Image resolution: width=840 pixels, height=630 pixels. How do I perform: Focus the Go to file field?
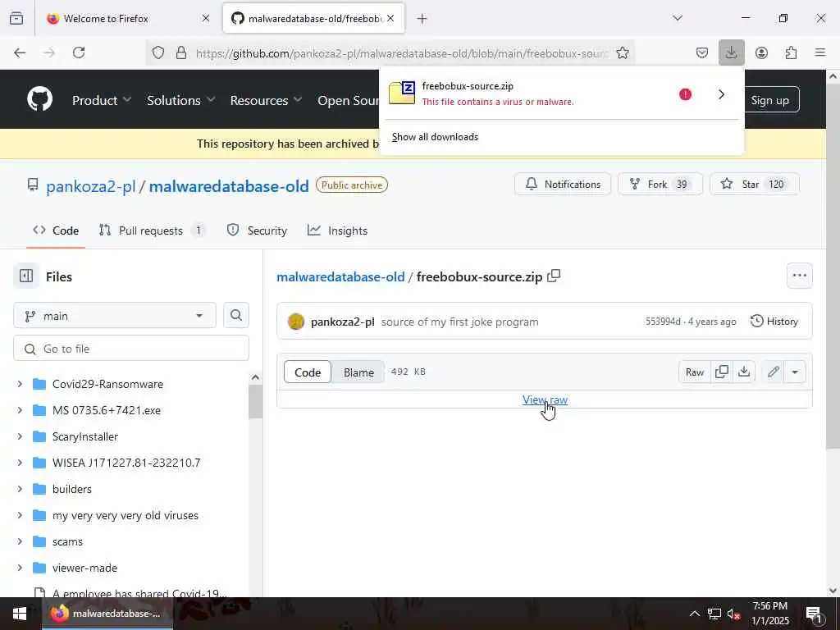(x=131, y=348)
